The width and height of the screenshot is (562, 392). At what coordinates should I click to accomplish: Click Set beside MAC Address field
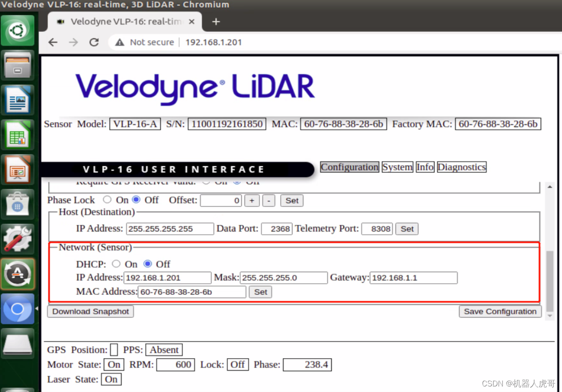[260, 292]
